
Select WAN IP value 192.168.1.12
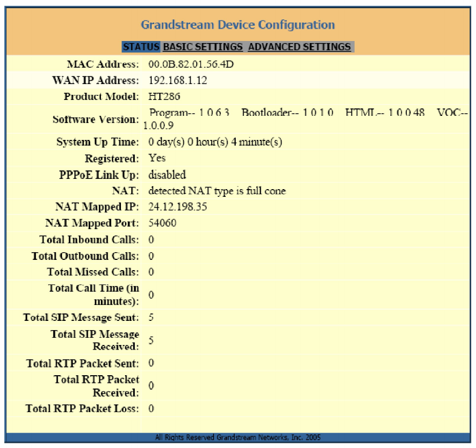pos(178,80)
